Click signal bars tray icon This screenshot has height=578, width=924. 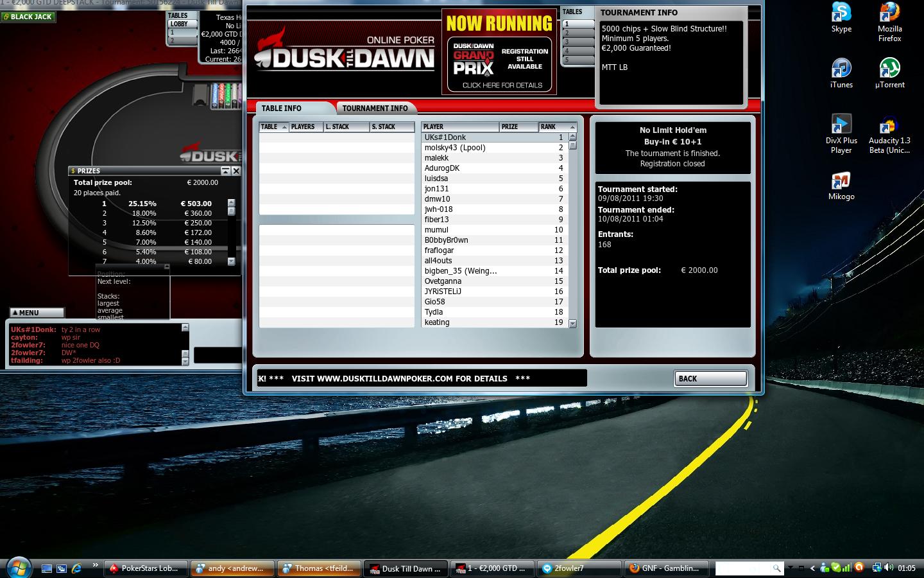(x=847, y=568)
